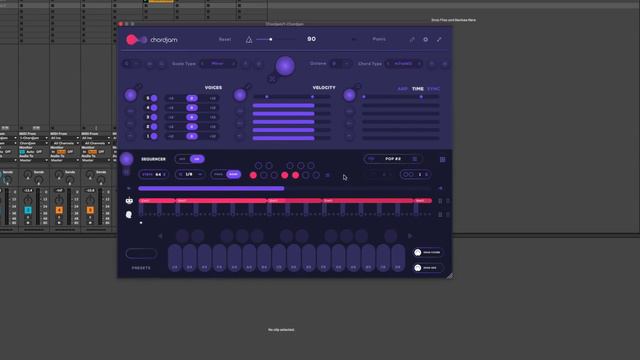640x360 pixels.
Task: Click the Reset button
Action: tap(225, 40)
